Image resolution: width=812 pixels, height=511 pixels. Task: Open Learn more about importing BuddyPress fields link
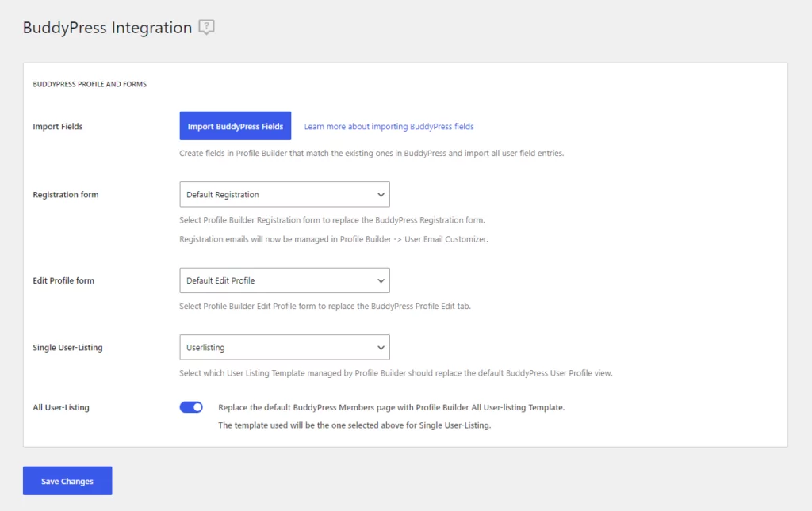389,126
